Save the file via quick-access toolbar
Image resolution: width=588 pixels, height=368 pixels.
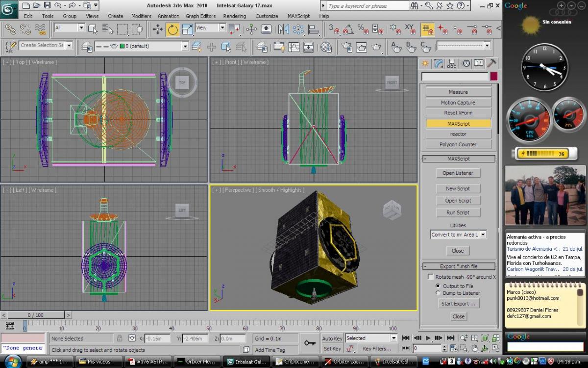[x=47, y=5]
